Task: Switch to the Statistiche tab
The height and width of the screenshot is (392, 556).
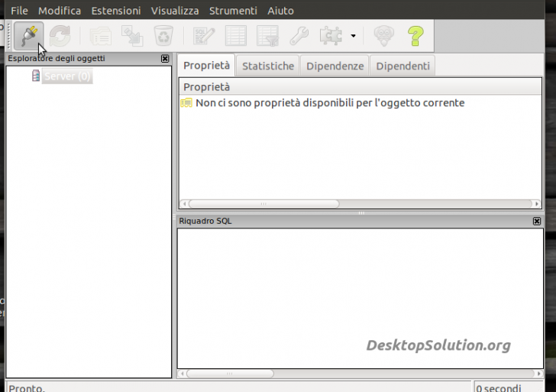Action: pyautogui.click(x=268, y=66)
